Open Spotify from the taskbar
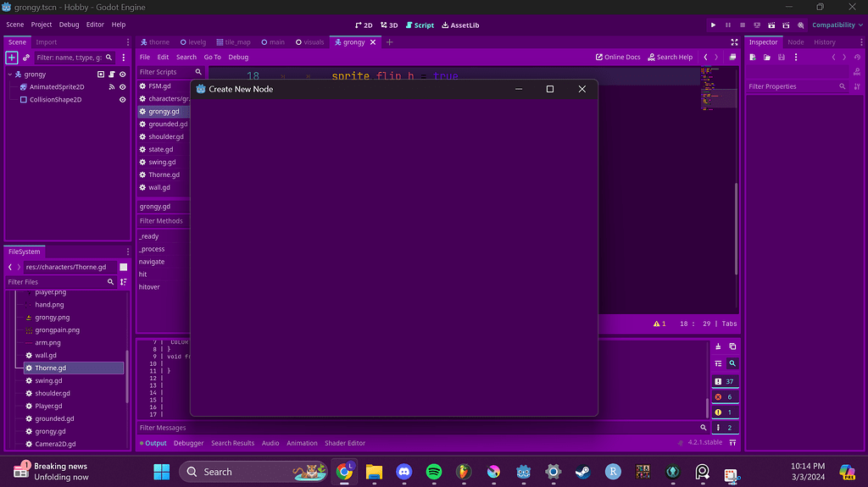 pyautogui.click(x=434, y=472)
